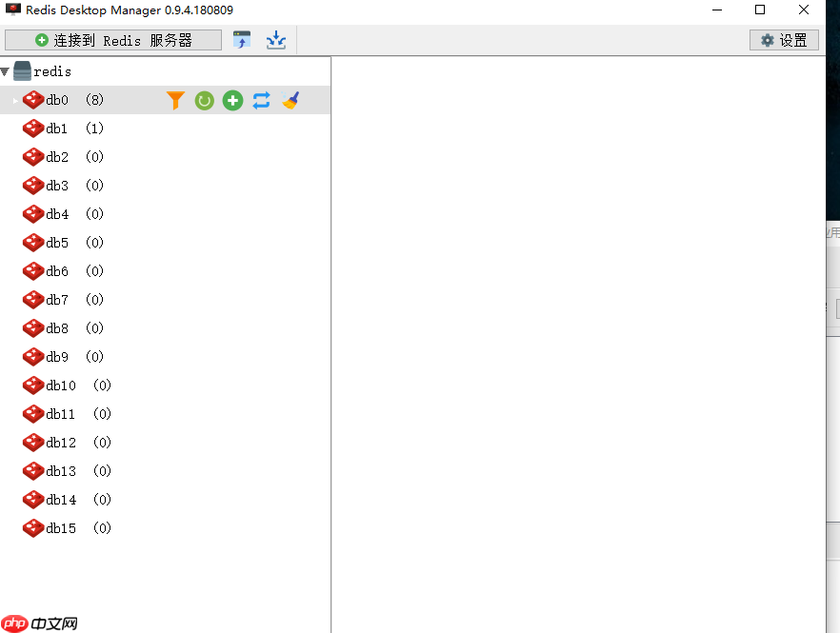This screenshot has height=633, width=840.
Task: Click the db15 red database icon
Action: point(33,528)
